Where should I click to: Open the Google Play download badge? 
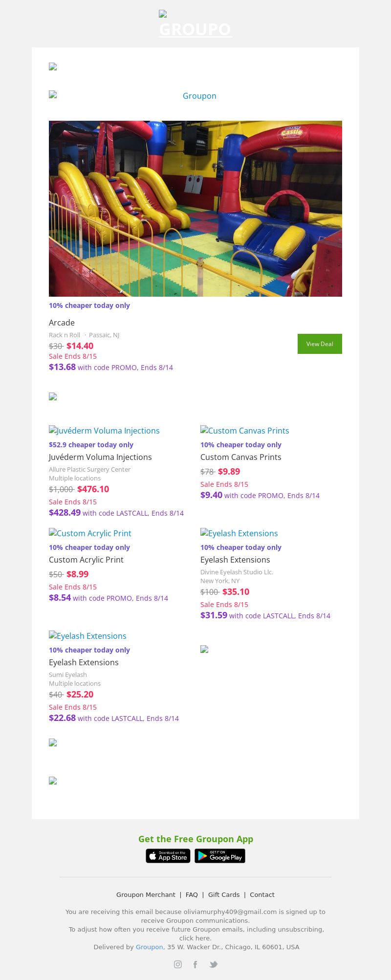click(220, 856)
